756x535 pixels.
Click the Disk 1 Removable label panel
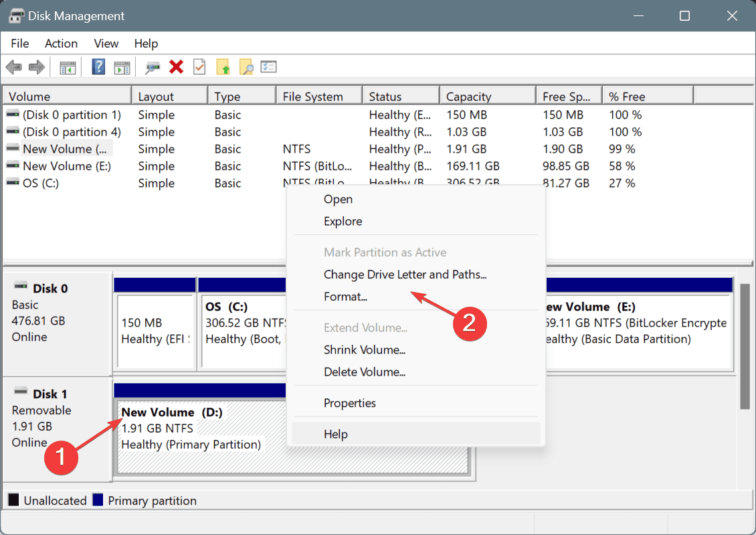coord(57,429)
